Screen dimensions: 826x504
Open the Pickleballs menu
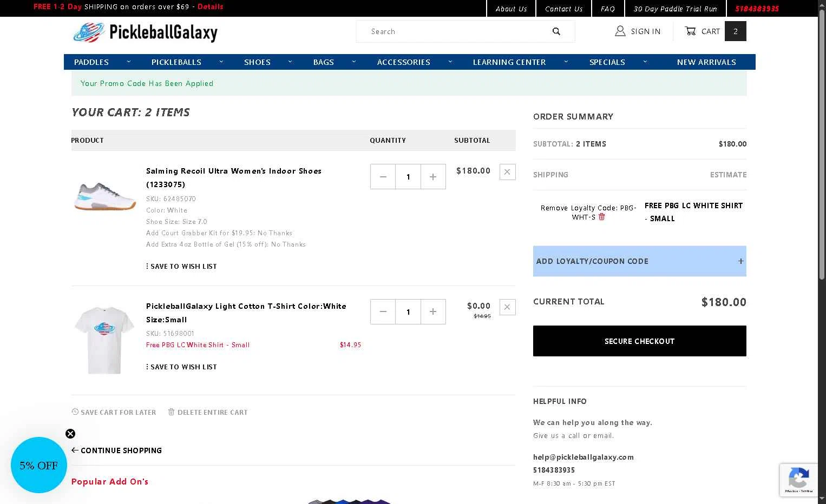[176, 62]
